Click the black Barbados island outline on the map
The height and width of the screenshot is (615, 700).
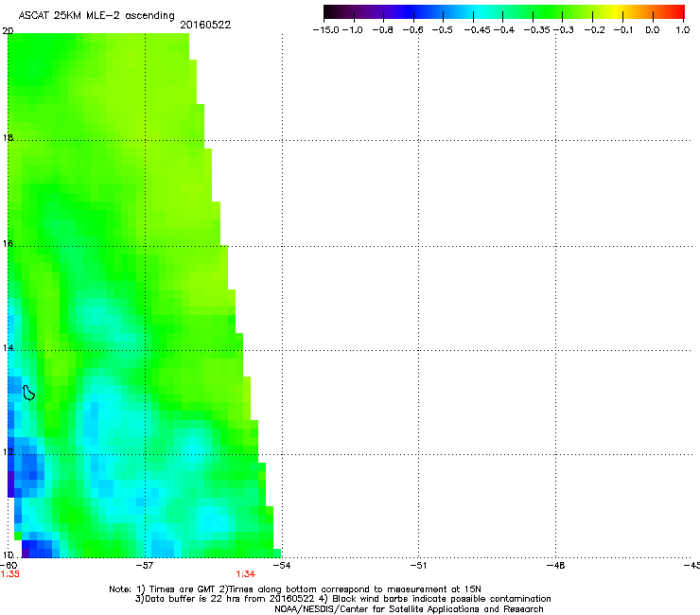pos(28,393)
